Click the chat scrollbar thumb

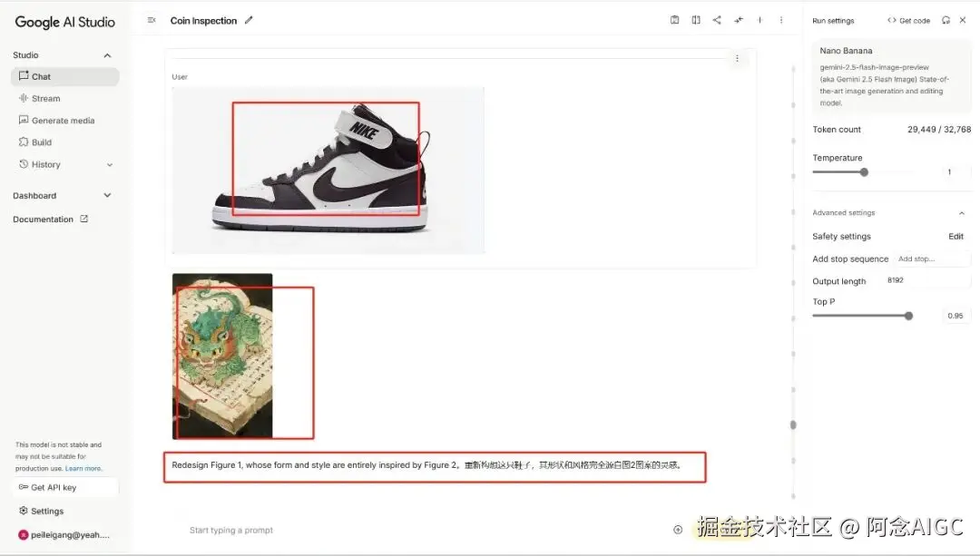point(793,424)
